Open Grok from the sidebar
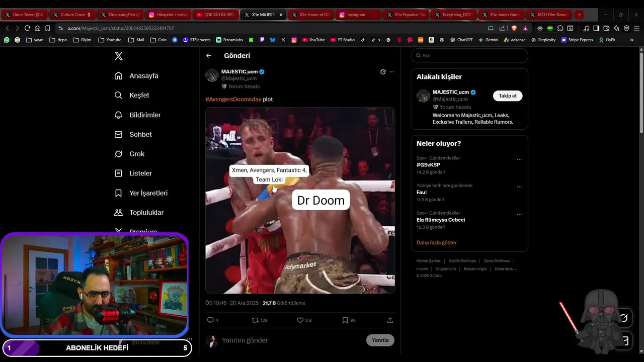Screen dimensions: 644x362 point(129,154)
